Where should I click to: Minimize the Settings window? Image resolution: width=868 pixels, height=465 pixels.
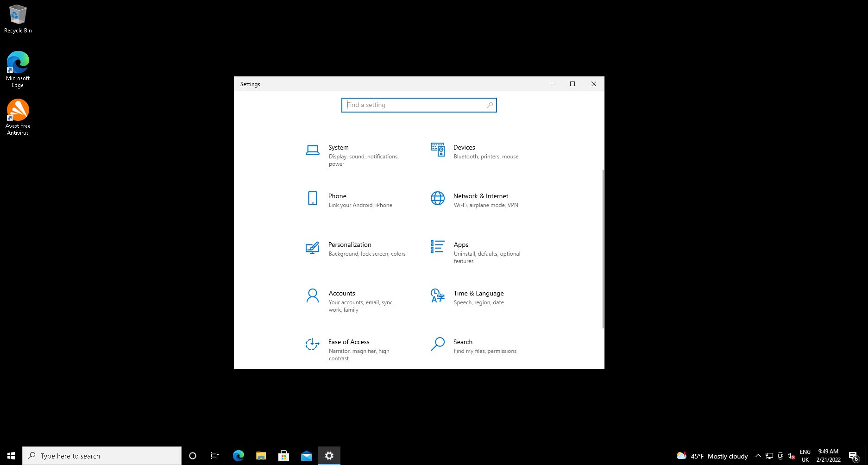tap(551, 84)
